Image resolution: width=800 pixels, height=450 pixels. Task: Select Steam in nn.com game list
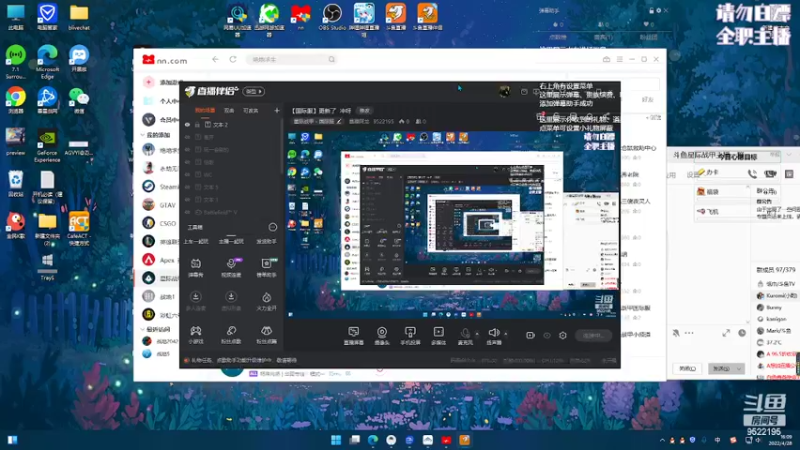[x=159, y=186]
